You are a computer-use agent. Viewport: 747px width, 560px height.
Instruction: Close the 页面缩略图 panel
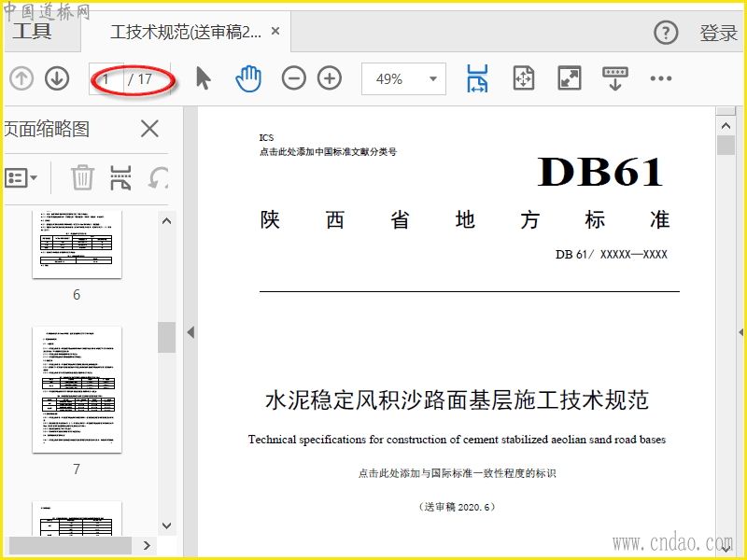pos(149,129)
